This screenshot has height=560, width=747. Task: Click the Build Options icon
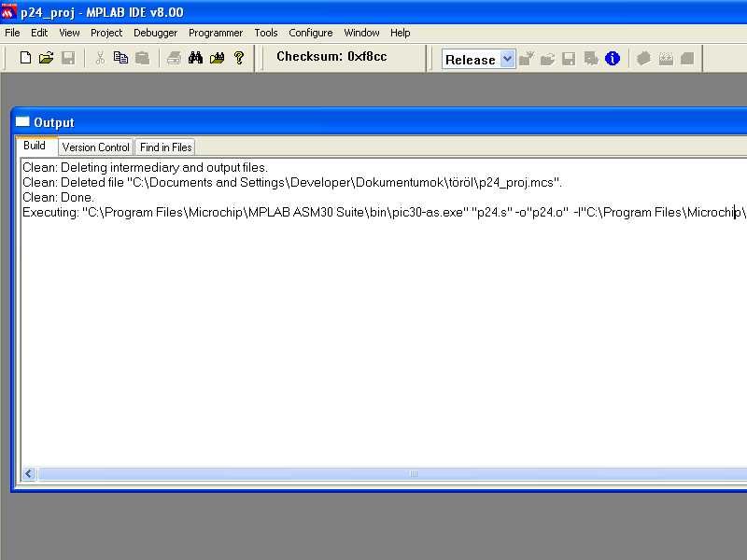591,59
